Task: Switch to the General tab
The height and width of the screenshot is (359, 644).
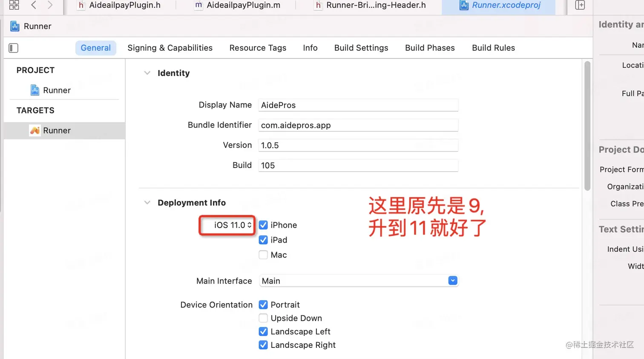Action: (x=96, y=48)
